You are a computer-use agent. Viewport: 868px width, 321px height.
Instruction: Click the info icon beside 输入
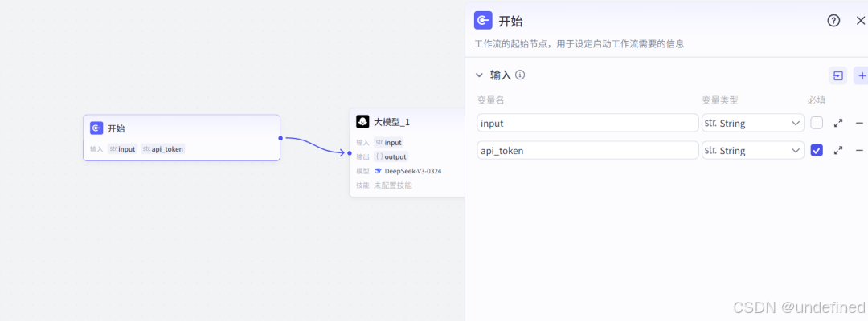[520, 75]
